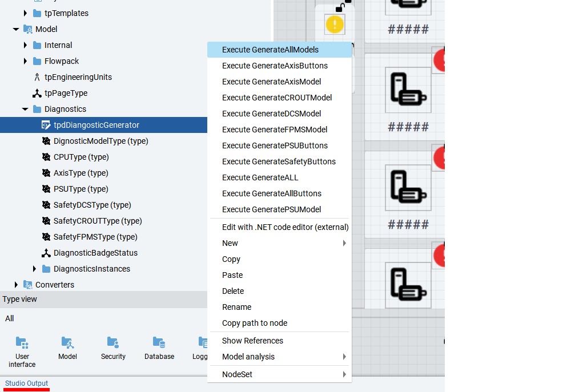This screenshot has height=392, width=583.
Task: Click the tpEngineeringUnits node icon
Action: (x=37, y=77)
